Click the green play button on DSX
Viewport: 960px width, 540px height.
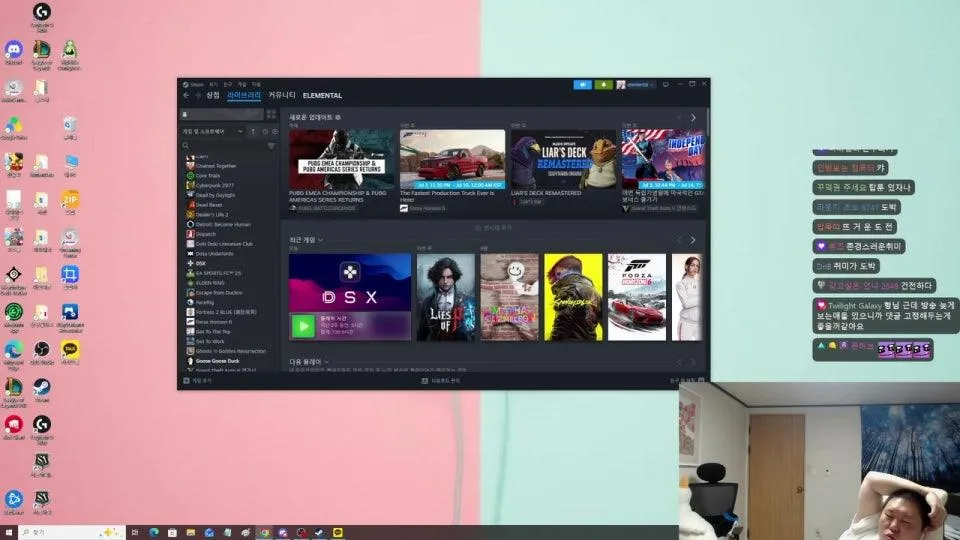[x=303, y=326]
